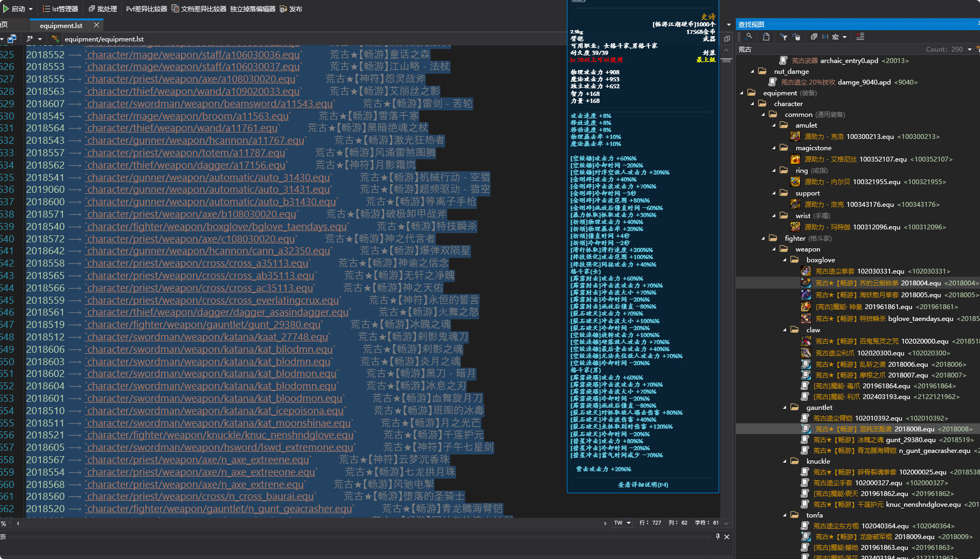Click the clear results list icon
980x559 pixels.
point(860,37)
